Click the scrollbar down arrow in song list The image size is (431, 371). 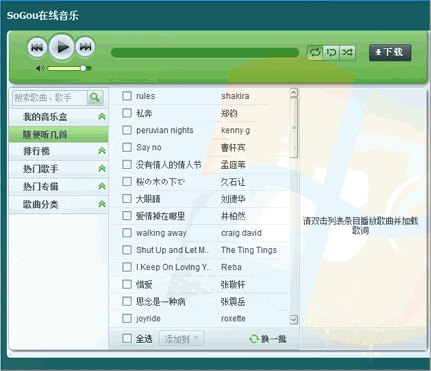(293, 320)
